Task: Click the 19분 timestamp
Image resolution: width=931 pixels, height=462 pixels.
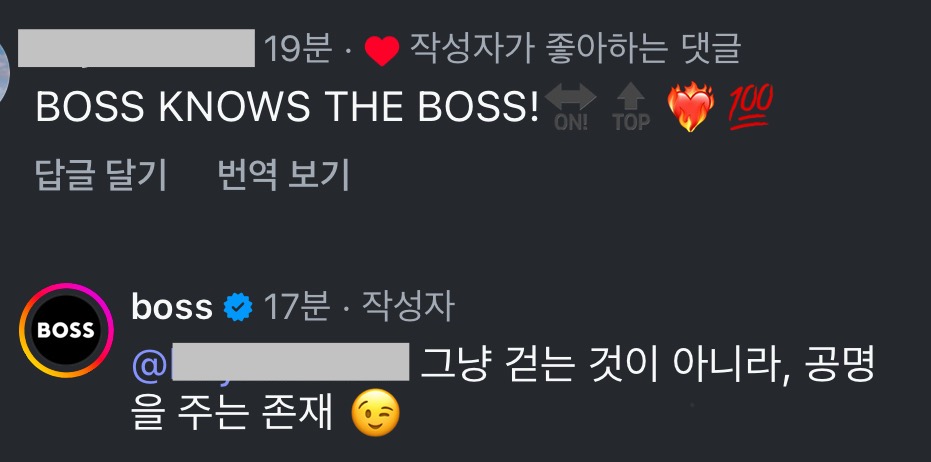Action: point(297,49)
